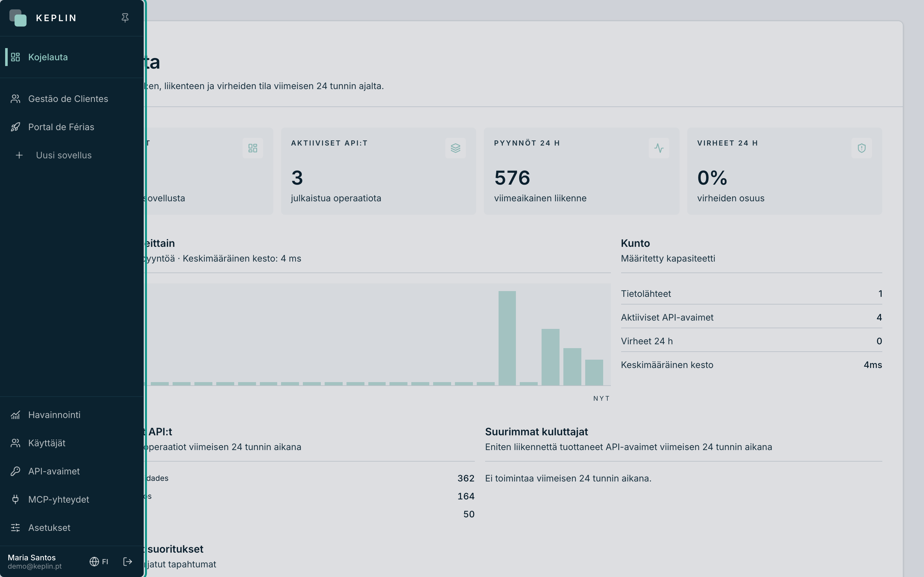924x577 pixels.
Task: Click the Keplin logo icon
Action: click(x=18, y=18)
